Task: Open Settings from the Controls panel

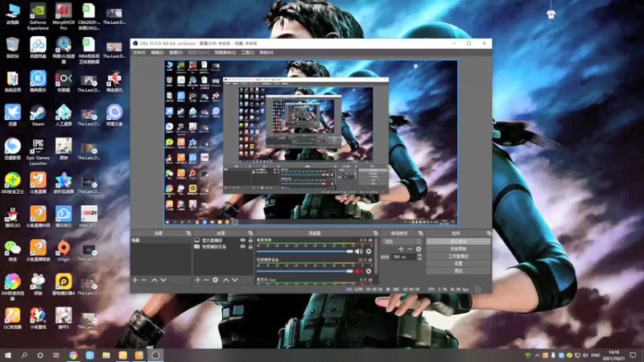Action: 458,264
